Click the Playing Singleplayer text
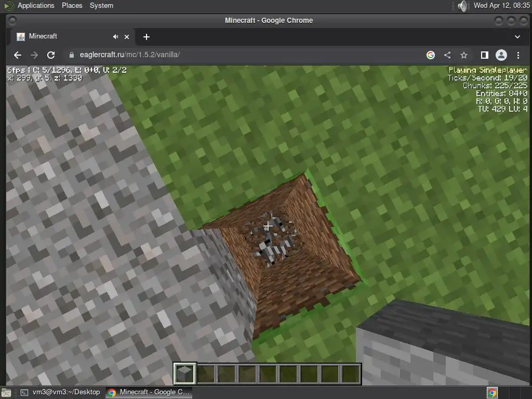The image size is (532, 399). 488,70
